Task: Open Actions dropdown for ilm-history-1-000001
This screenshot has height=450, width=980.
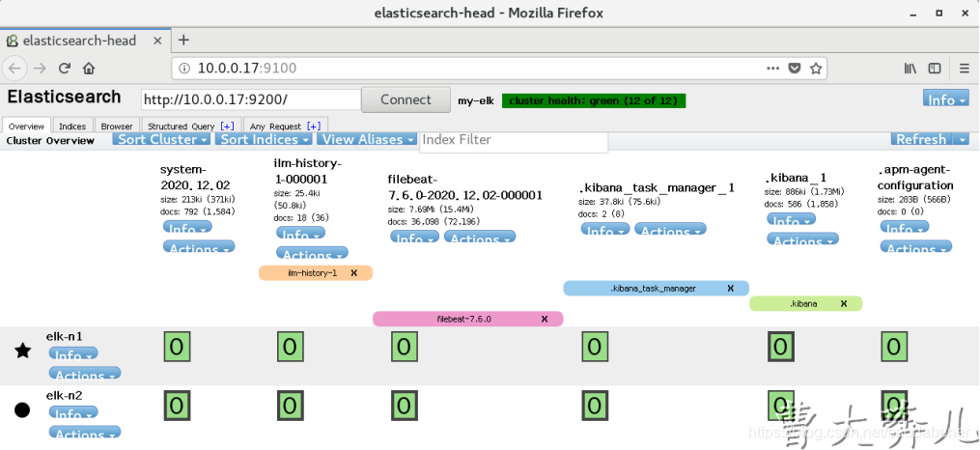Action: coord(312,253)
